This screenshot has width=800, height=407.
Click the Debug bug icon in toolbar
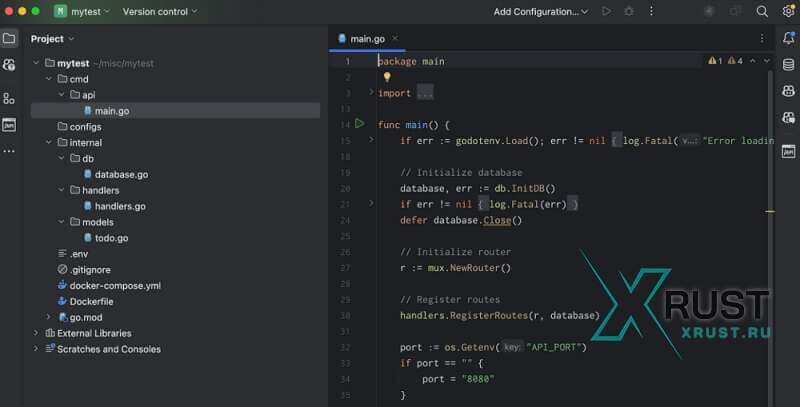click(629, 11)
